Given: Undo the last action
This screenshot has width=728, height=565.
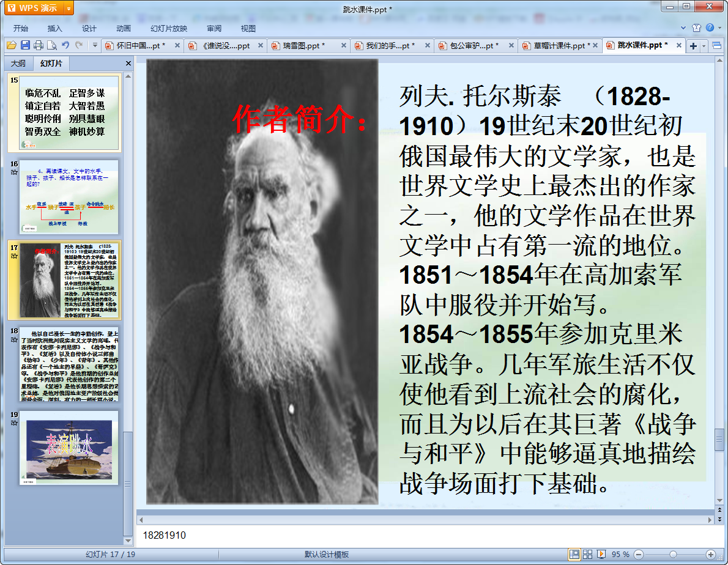Looking at the screenshot, I should [x=65, y=45].
